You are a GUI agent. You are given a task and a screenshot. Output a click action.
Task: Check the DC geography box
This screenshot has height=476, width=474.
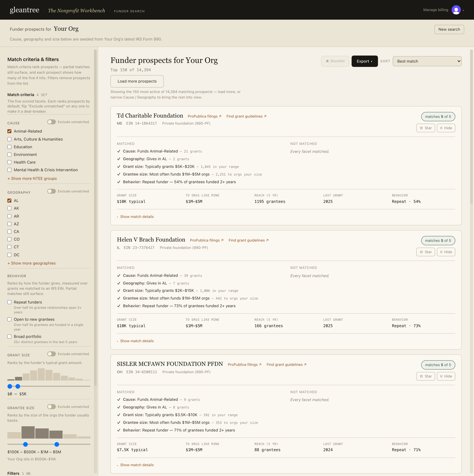point(9,255)
